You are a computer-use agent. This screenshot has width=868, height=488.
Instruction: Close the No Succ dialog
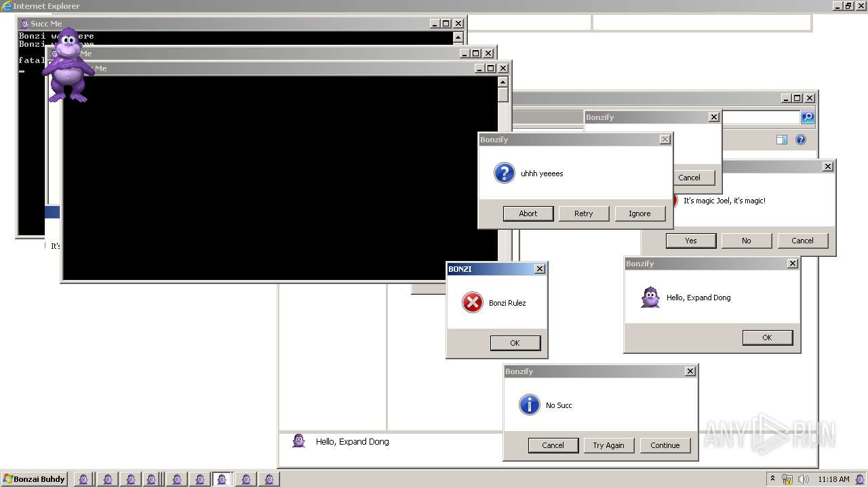coord(690,371)
